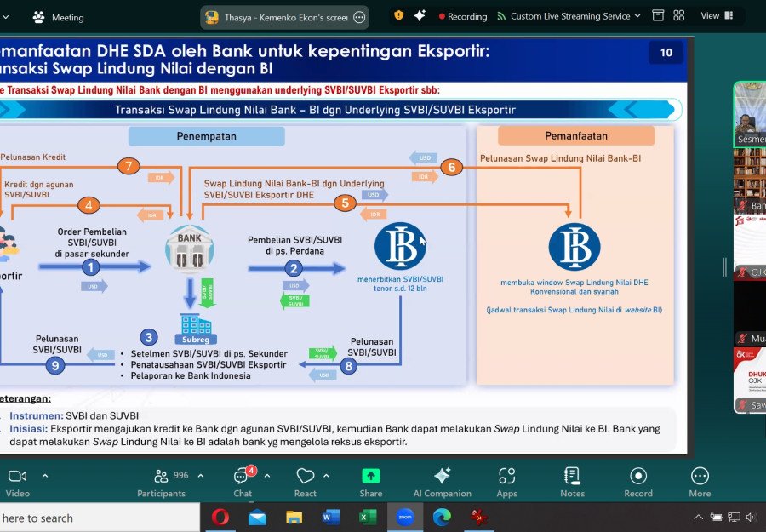Click the BI logo under Pemanfaatan
Image resolution: width=766 pixels, height=532 pixels.
574,247
